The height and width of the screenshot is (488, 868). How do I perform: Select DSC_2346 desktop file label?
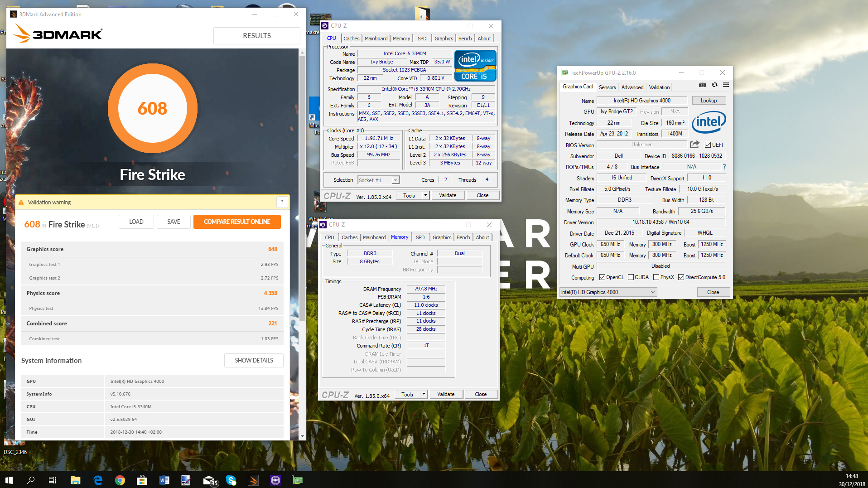click(x=15, y=452)
